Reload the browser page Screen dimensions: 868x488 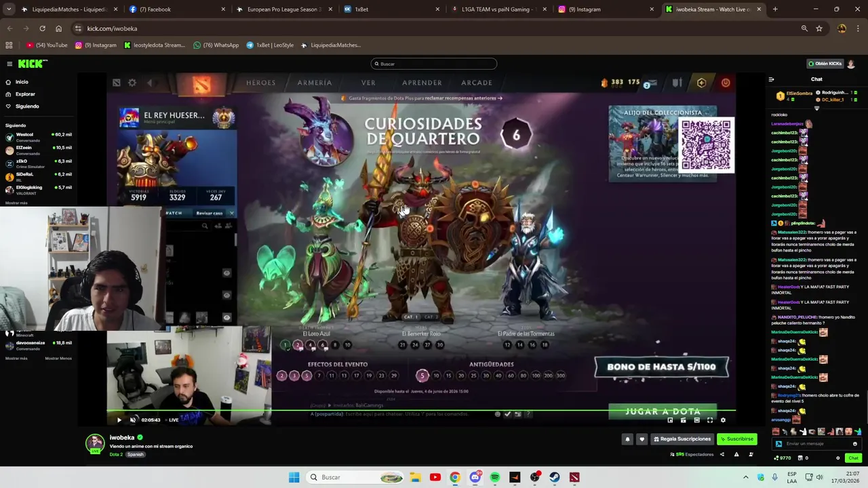(x=42, y=28)
